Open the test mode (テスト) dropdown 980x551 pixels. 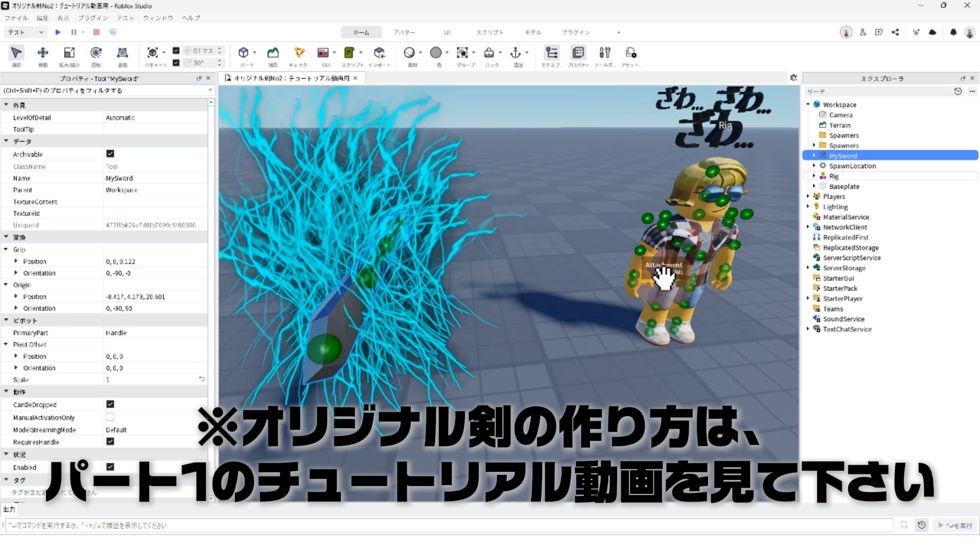26,32
